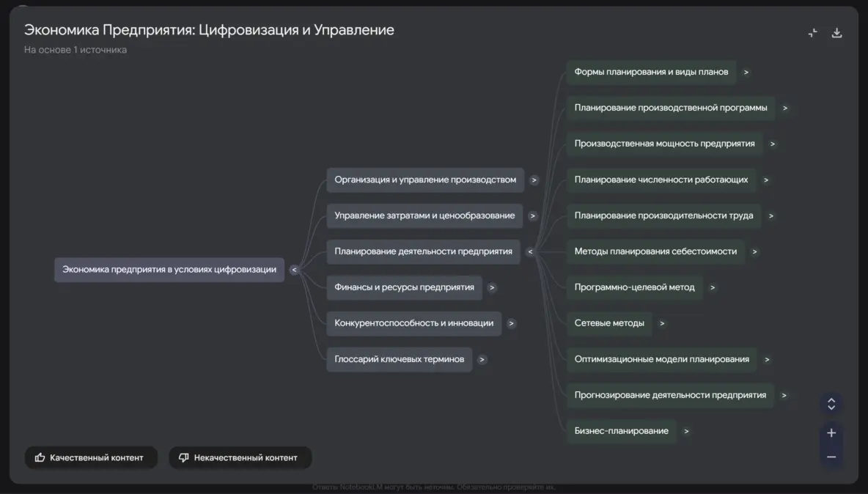Expand Организация и управление производством chevron
Image resolution: width=868 pixels, height=494 pixels.
pos(534,180)
